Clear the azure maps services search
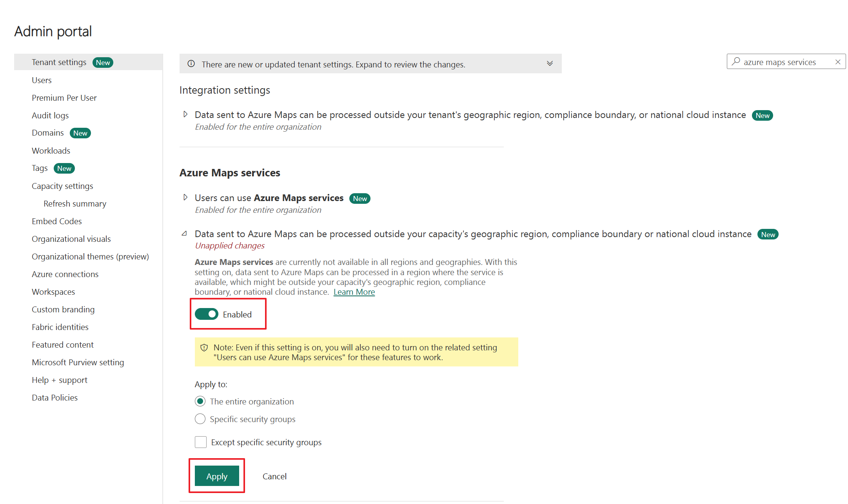The image size is (848, 504). (x=838, y=62)
